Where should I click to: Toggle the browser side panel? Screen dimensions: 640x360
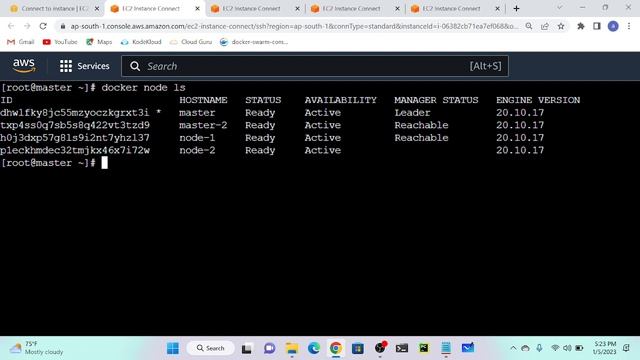597,26
